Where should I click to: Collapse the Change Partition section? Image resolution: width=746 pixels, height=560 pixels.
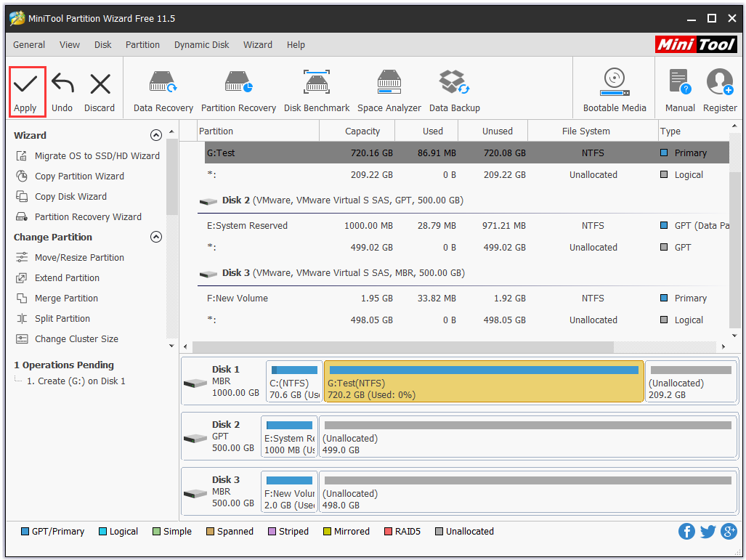(156, 237)
